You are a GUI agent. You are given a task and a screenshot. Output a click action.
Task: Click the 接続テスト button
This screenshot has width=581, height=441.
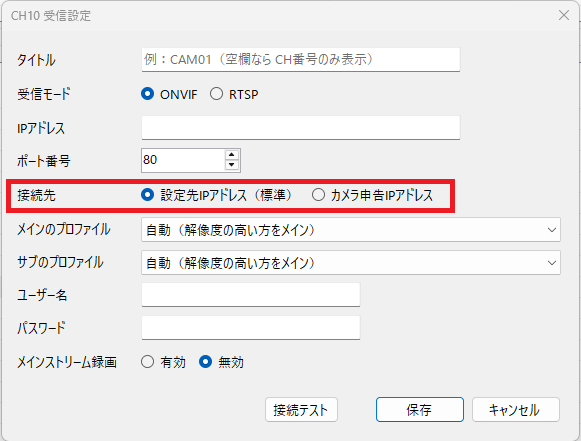(x=301, y=410)
